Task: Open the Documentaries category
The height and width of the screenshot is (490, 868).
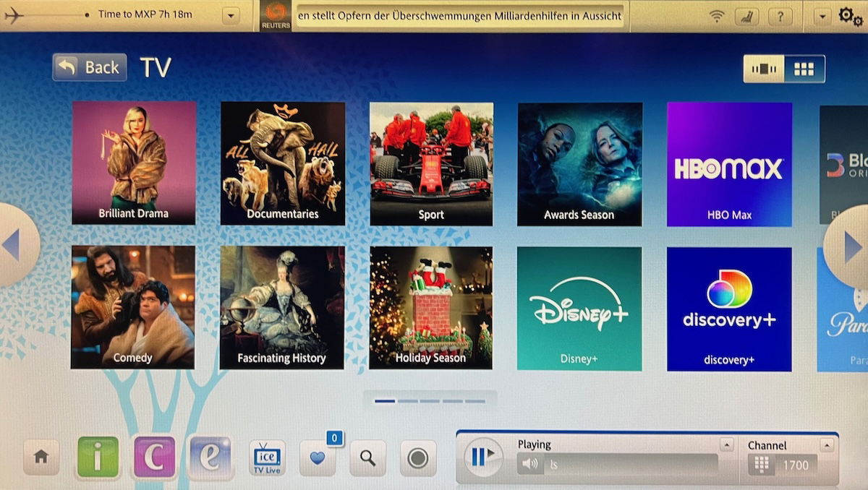Action: tap(283, 163)
